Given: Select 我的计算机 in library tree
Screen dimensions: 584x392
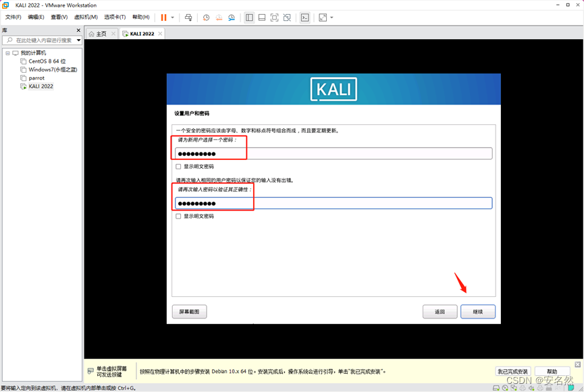Looking at the screenshot, I should tap(33, 53).
